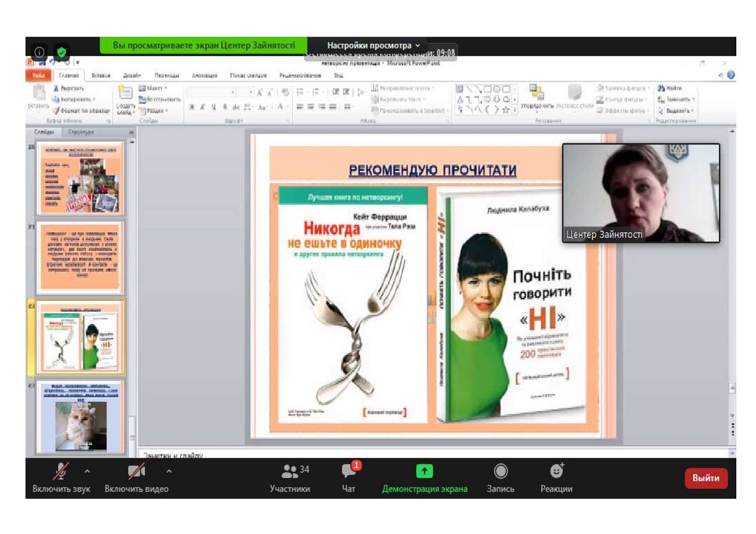Switch to the Структура pane tab
Image resolution: width=756 pixels, height=534 pixels.
[81, 132]
